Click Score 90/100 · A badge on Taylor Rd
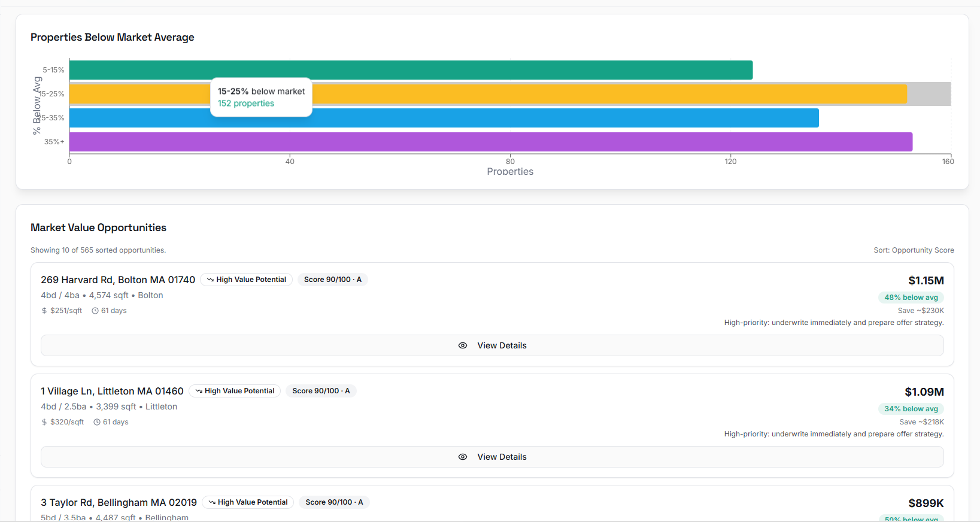This screenshot has width=980, height=522. (334, 502)
